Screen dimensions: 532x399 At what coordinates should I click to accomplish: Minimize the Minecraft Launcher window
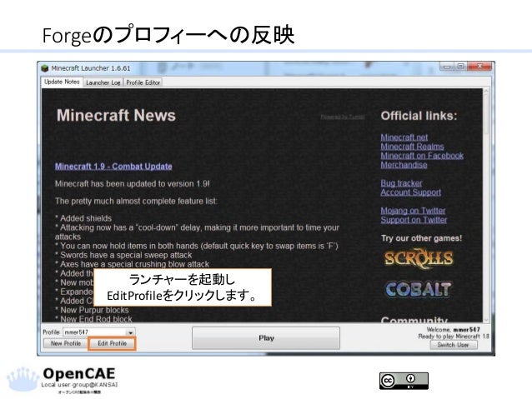447,67
